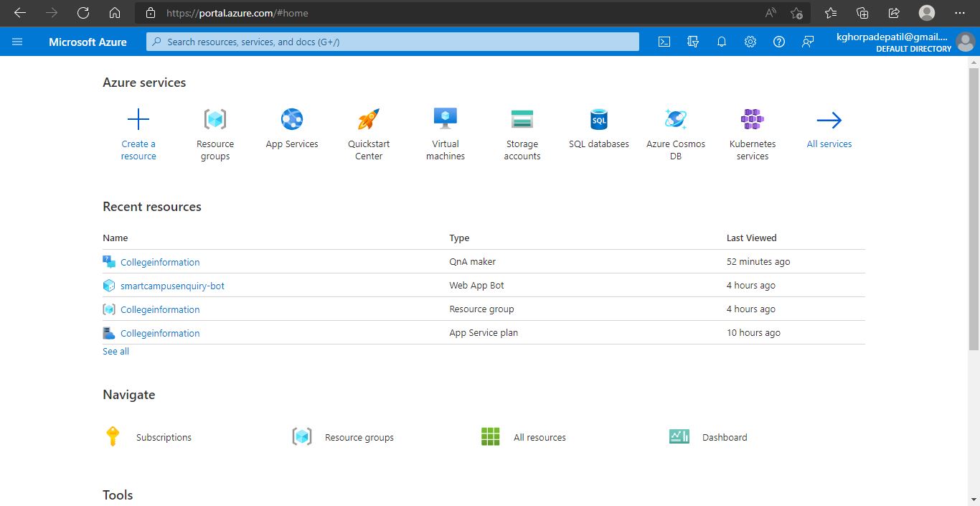Open the Resource groups service icon
Viewport: 980px width, 506px height.
(215, 119)
